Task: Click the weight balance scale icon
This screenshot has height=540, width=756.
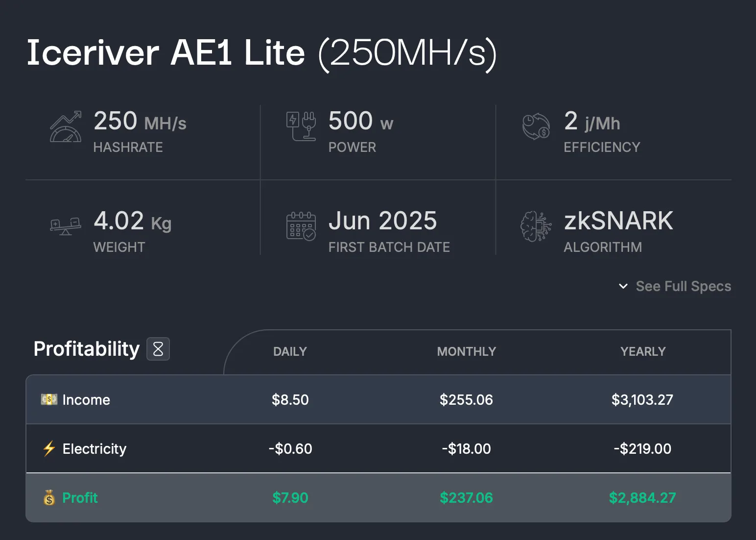Action: (66, 226)
